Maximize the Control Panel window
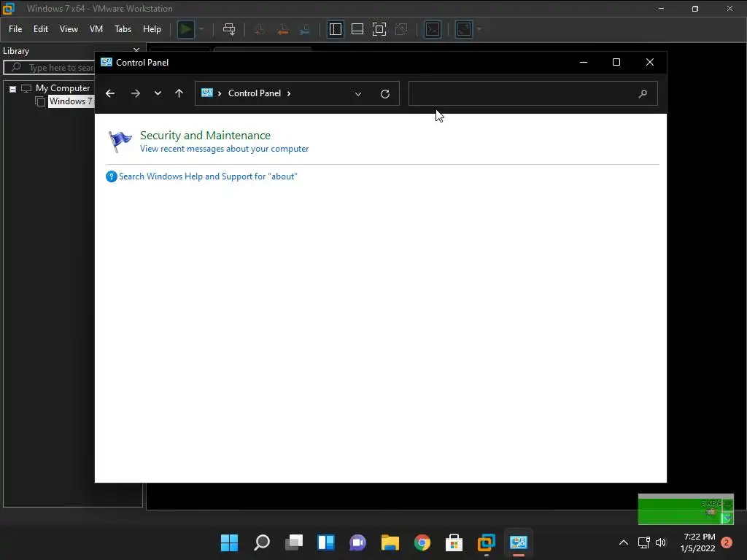 click(616, 63)
